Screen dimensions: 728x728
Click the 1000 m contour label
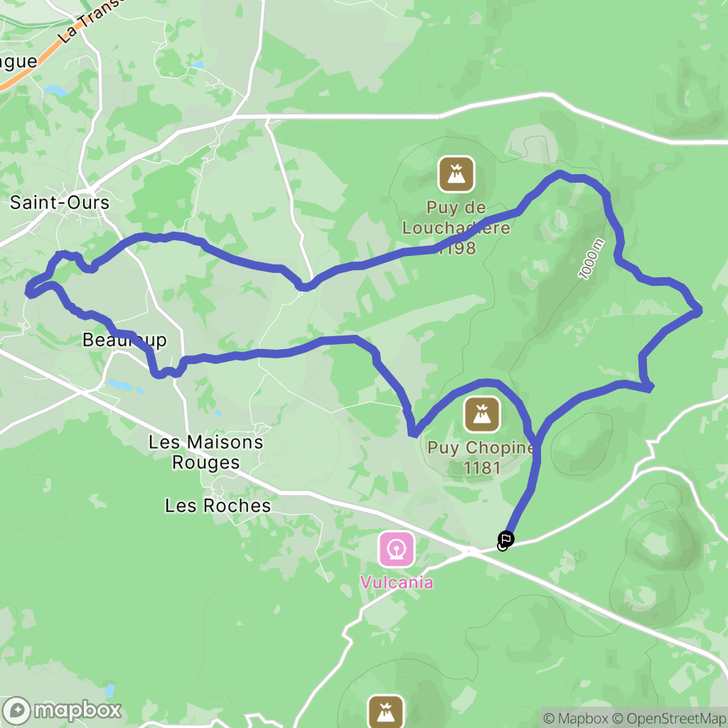591,259
